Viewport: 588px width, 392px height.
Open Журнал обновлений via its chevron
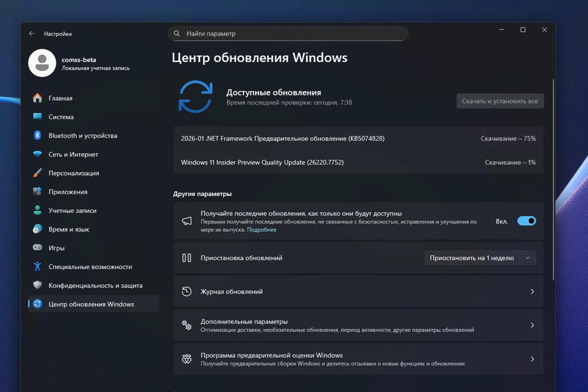tap(532, 292)
